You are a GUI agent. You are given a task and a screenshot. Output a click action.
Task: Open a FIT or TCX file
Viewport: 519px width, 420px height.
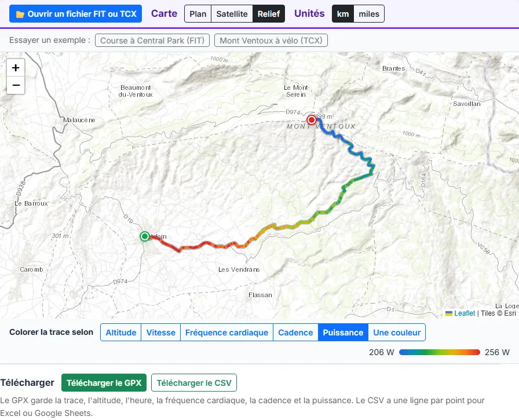tap(75, 14)
